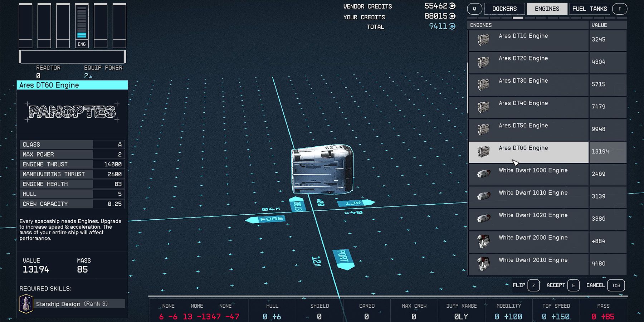Select the Ares DT40 Engine row
This screenshot has height=322, width=644.
[547, 107]
